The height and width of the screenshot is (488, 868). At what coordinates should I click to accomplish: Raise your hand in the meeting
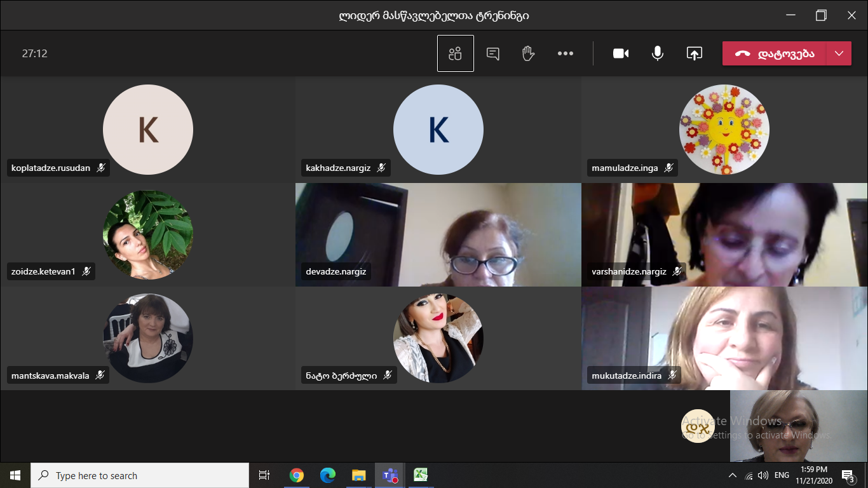[x=528, y=54]
